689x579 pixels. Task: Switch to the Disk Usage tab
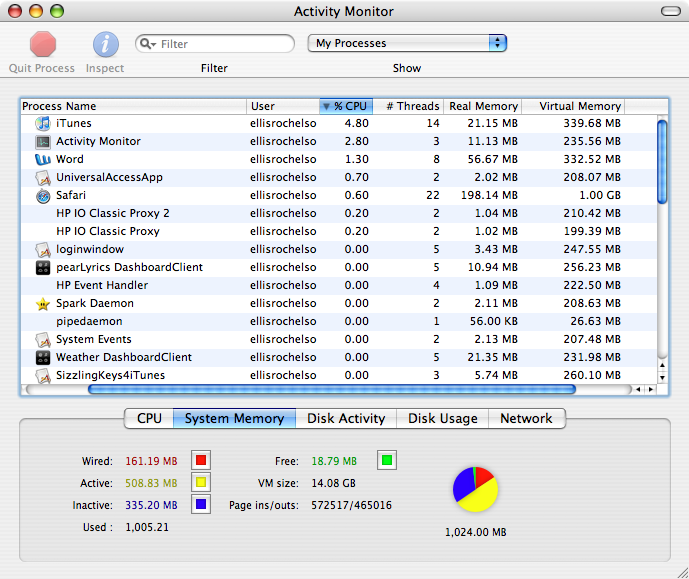442,418
